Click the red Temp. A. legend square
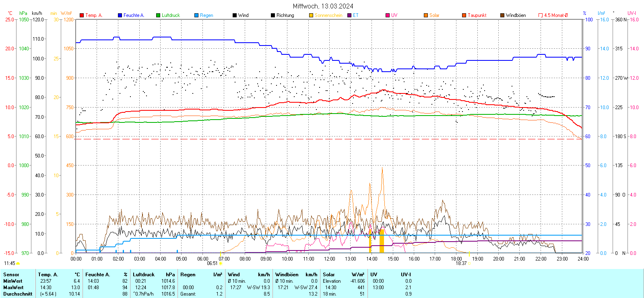The height and width of the screenshot is (298, 644). [82, 15]
